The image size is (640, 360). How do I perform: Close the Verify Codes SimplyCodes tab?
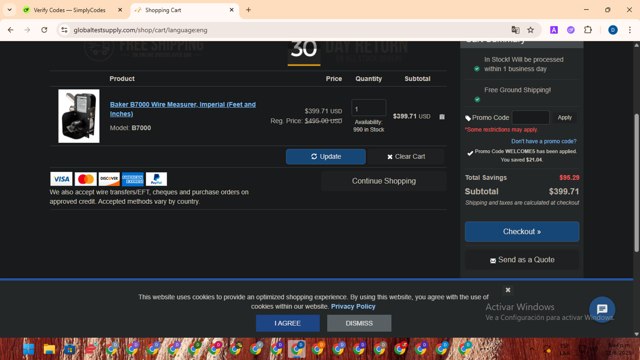tap(120, 10)
